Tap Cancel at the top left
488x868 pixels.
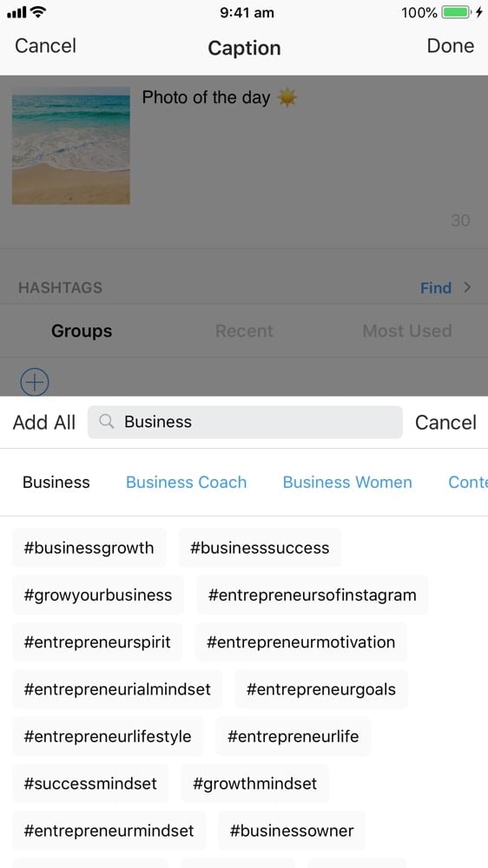coord(45,46)
